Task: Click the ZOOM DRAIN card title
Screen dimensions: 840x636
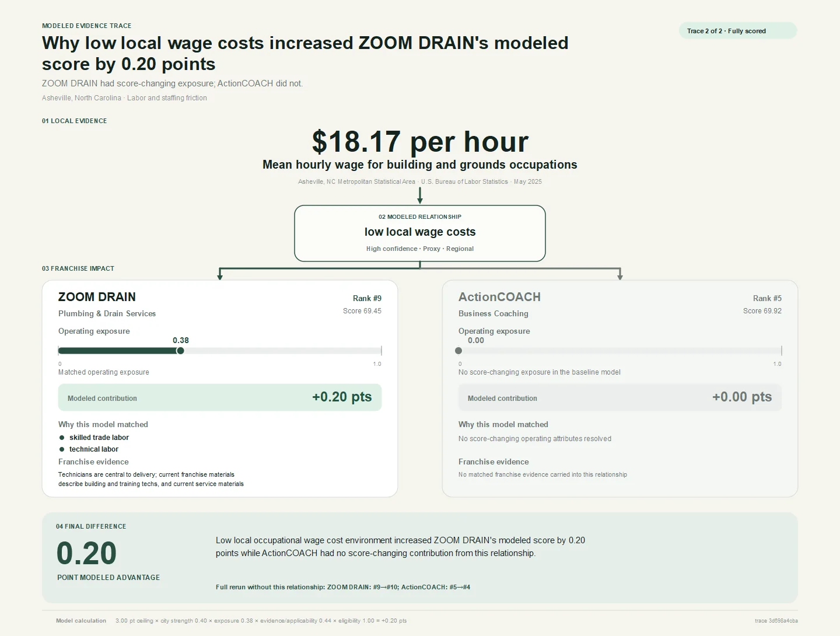Action: click(97, 297)
